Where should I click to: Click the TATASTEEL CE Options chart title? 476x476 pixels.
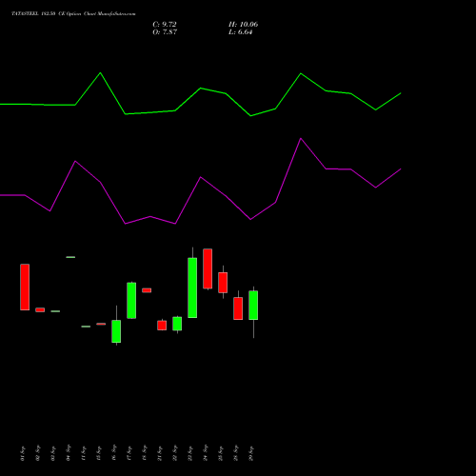tap(73, 13)
